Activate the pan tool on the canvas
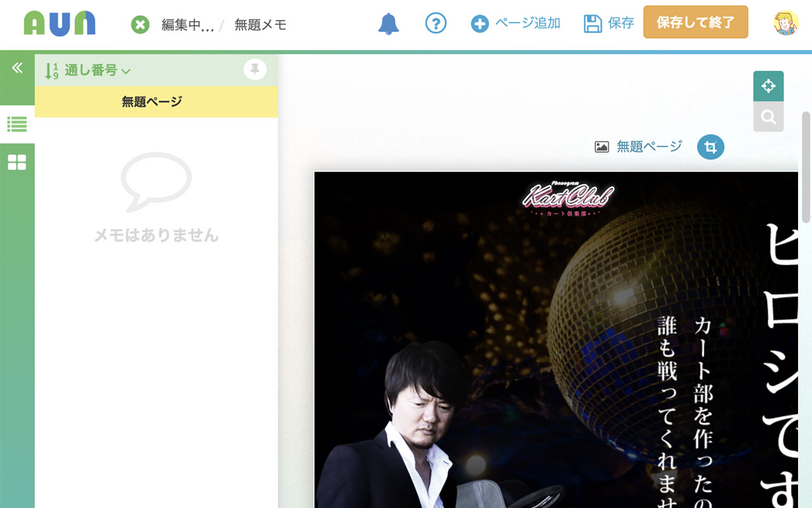The width and height of the screenshot is (812, 508). point(768,85)
